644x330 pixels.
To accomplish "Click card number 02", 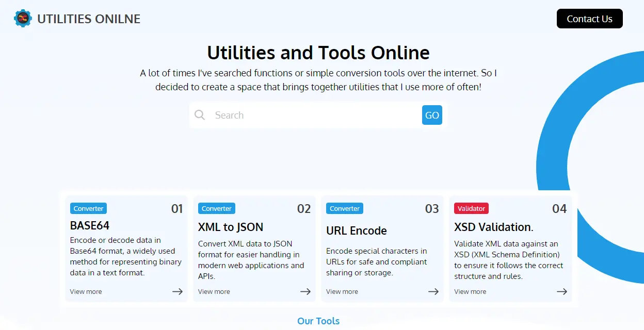I will pos(304,209).
